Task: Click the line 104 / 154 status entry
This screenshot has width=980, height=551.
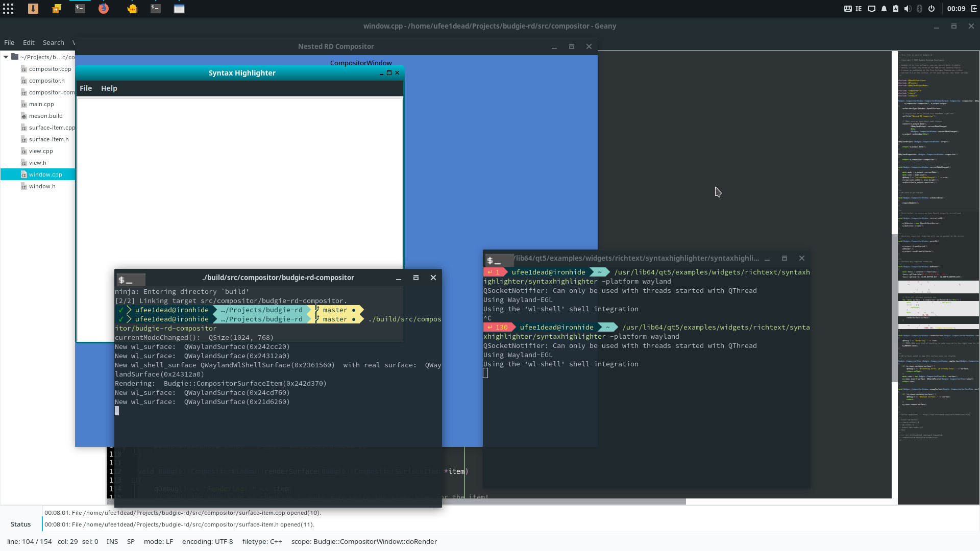Action: 30,542
